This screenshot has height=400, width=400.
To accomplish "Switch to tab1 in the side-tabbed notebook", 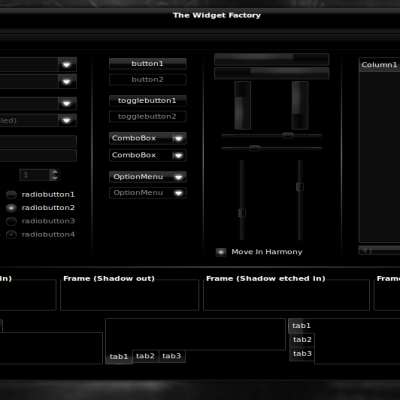I will (x=301, y=326).
